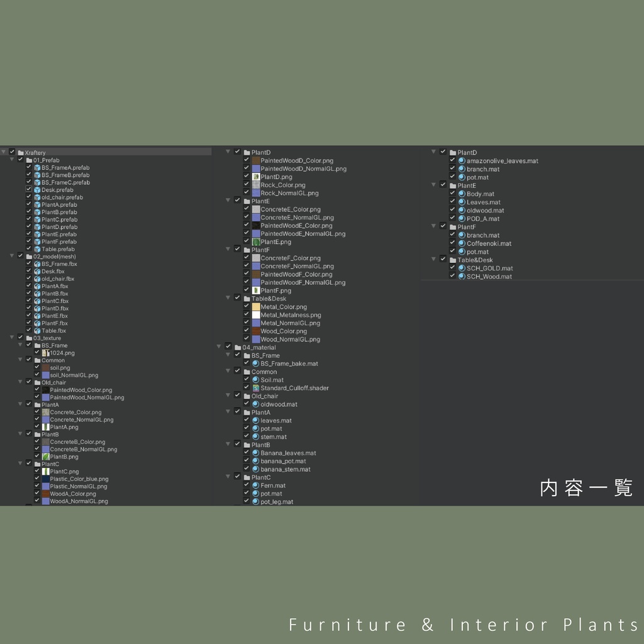644x644 pixels.
Task: Select the BS_FrameC.prefab file name
Action: tap(65, 182)
